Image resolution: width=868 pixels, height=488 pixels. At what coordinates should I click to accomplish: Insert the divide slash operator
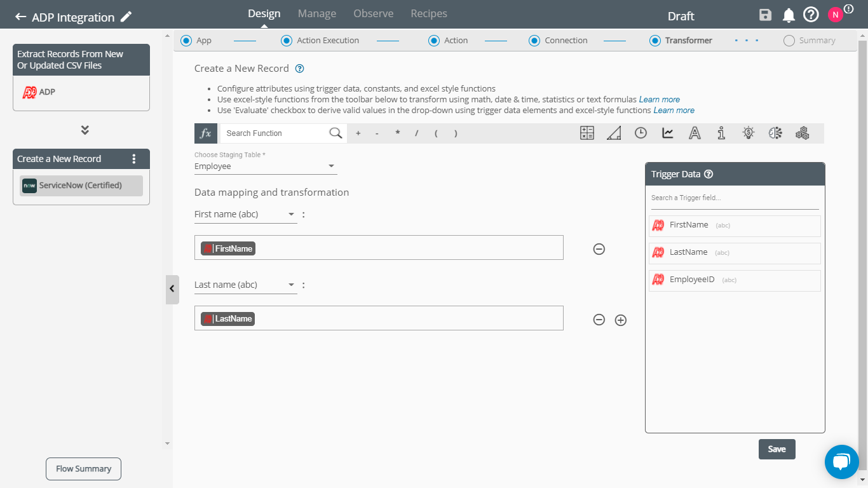point(417,133)
